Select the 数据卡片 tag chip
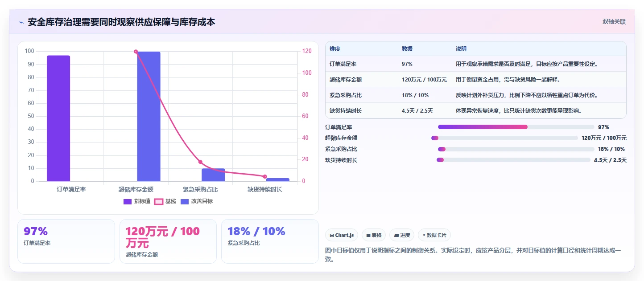This screenshot has width=644, height=281. tap(434, 235)
